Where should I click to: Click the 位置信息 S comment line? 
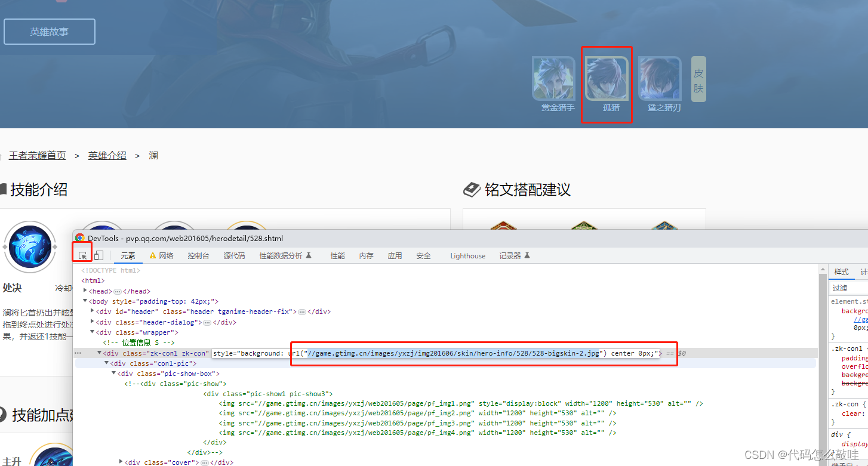click(x=138, y=342)
